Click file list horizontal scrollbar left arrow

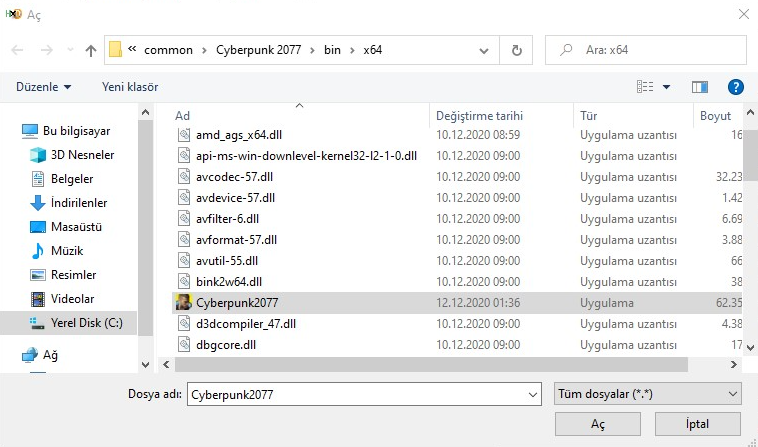click(166, 365)
